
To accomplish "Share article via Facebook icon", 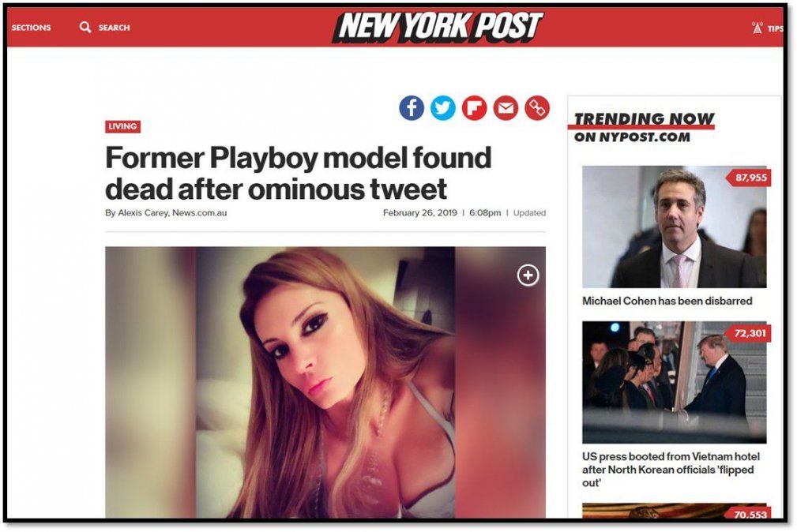I will coord(412,108).
